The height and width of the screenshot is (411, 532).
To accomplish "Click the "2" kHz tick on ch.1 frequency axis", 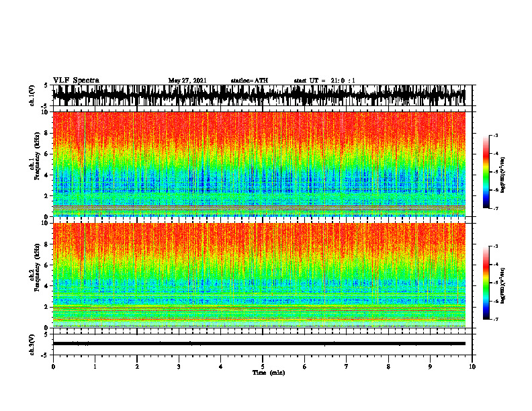I will [x=47, y=195].
